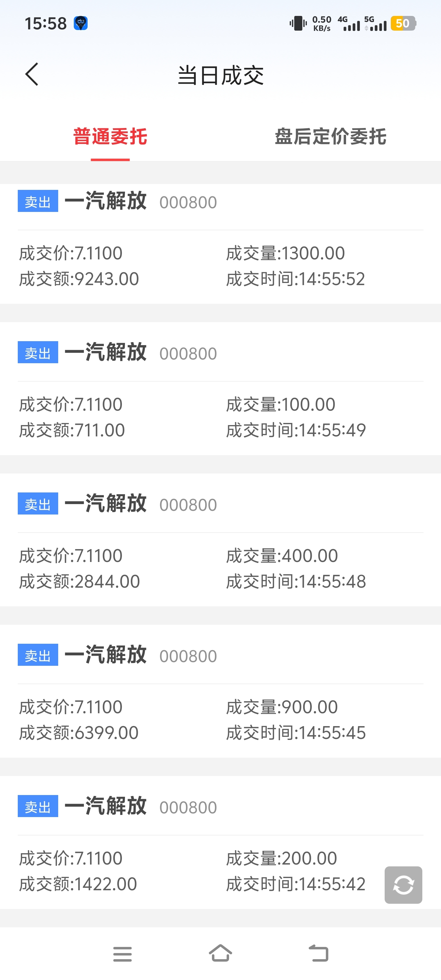Viewport: 441px width, 980px height.
Task: Tap the 卖出 tag on the 1300.00 trade
Action: tap(38, 201)
